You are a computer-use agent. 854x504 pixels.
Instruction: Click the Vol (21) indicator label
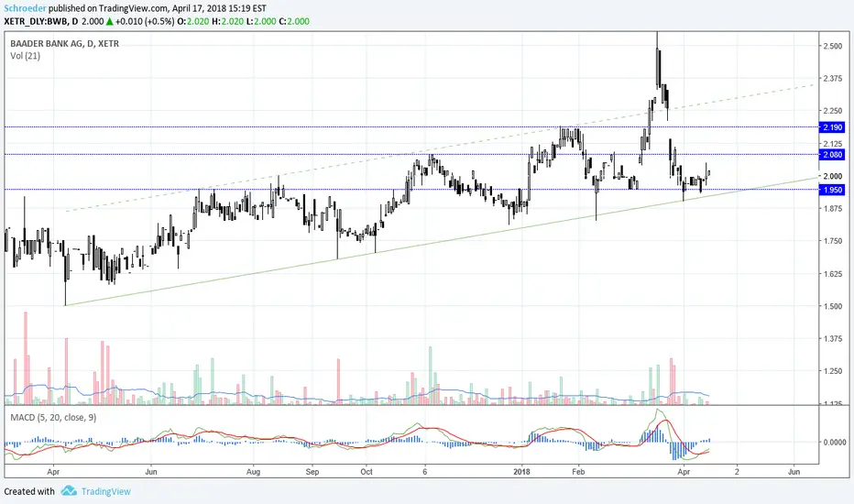tap(25, 56)
